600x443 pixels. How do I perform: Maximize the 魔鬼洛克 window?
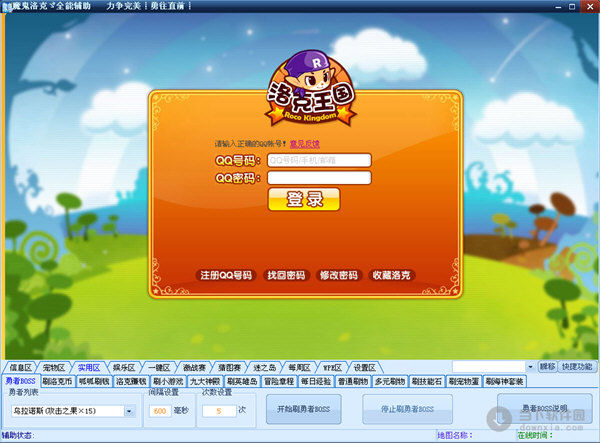[572, 7]
